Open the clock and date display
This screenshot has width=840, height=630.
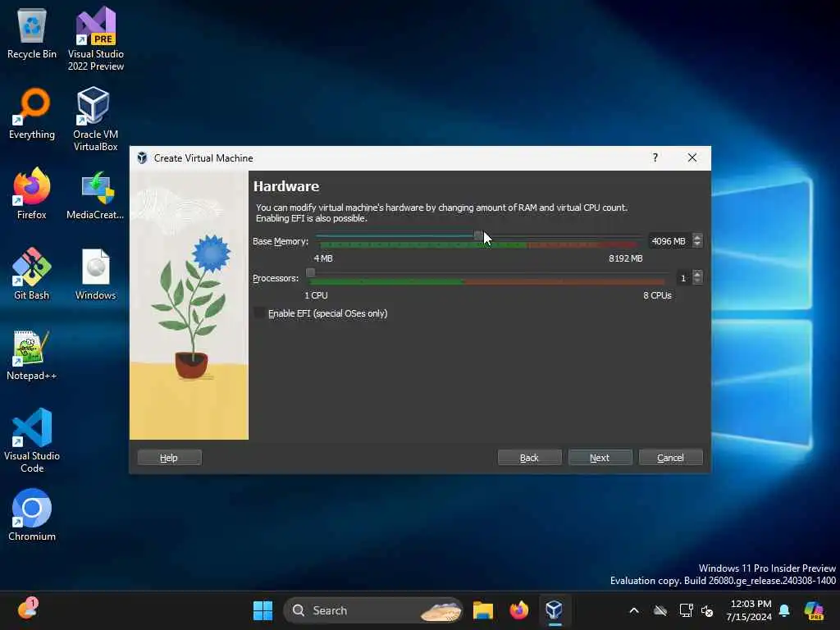click(x=749, y=610)
